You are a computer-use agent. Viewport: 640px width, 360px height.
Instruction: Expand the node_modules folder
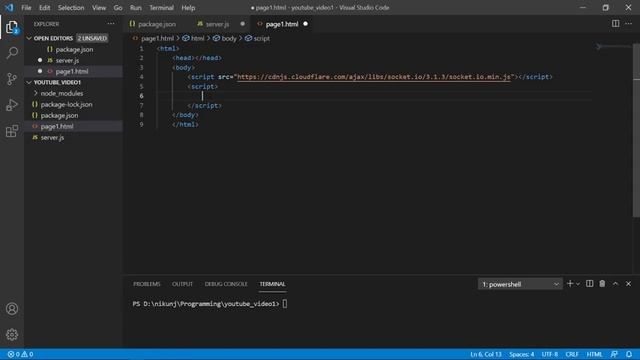[61, 93]
